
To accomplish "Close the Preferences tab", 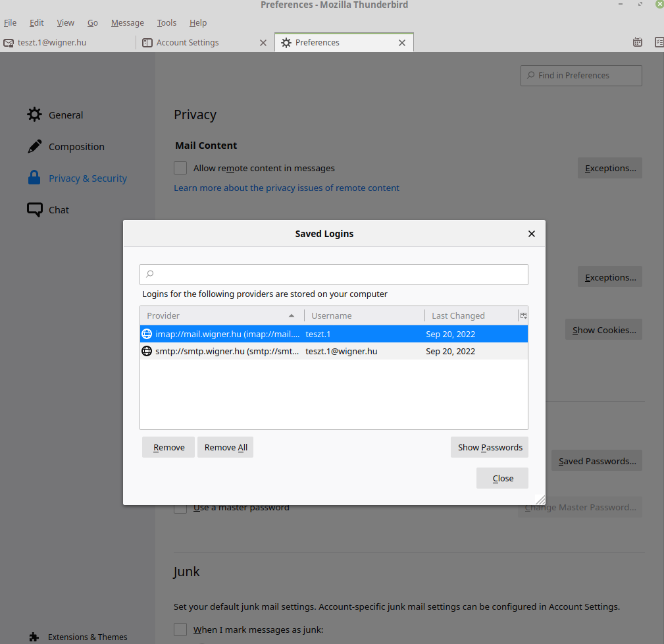I will click(402, 42).
